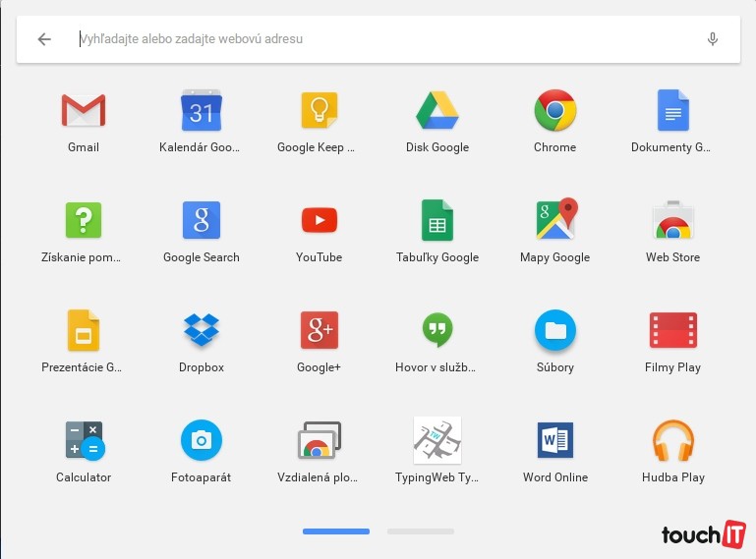
Task: Launch the Dropbox app
Action: [x=202, y=331]
